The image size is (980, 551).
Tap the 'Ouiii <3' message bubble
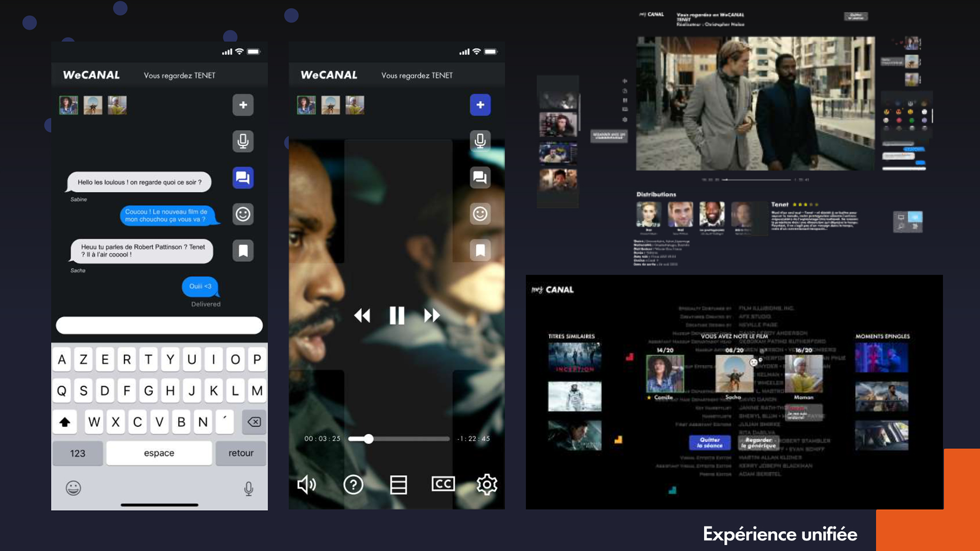pyautogui.click(x=201, y=287)
